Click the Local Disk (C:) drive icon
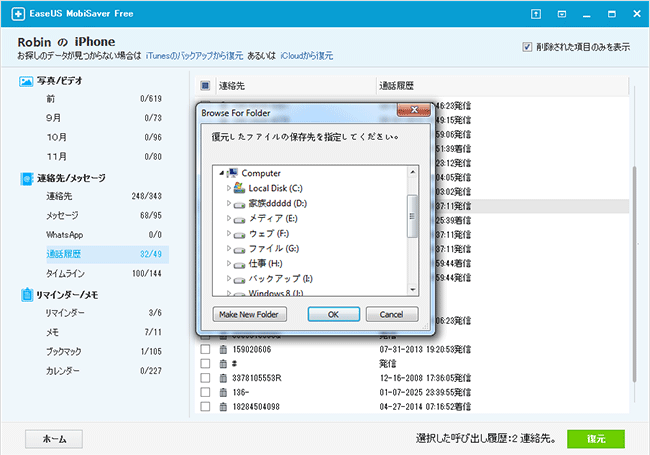650x455 pixels. click(239, 188)
